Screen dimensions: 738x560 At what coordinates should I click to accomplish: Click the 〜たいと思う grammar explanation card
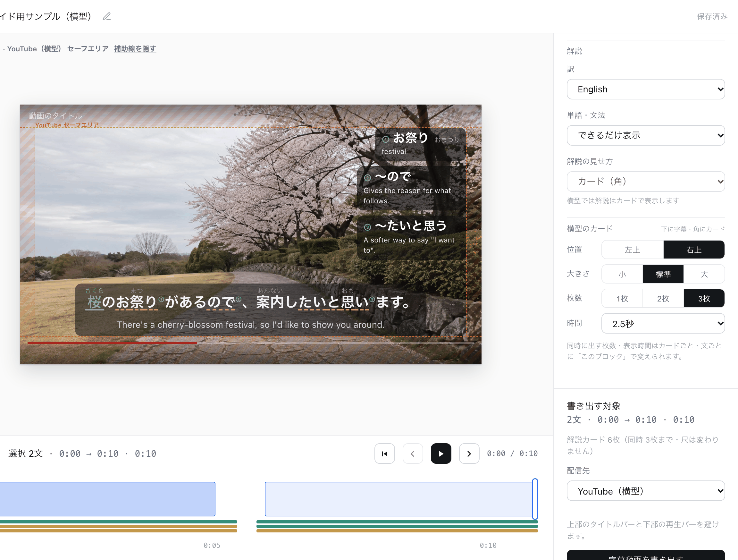411,238
